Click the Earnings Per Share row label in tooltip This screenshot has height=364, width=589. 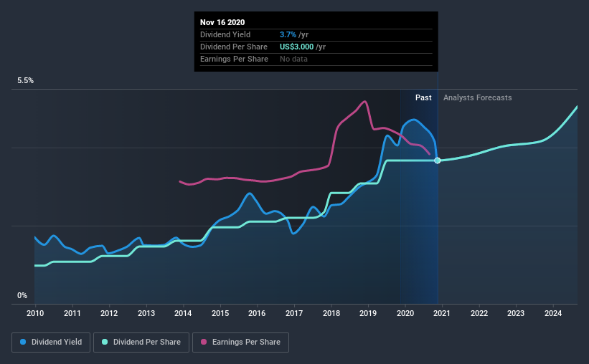click(234, 59)
